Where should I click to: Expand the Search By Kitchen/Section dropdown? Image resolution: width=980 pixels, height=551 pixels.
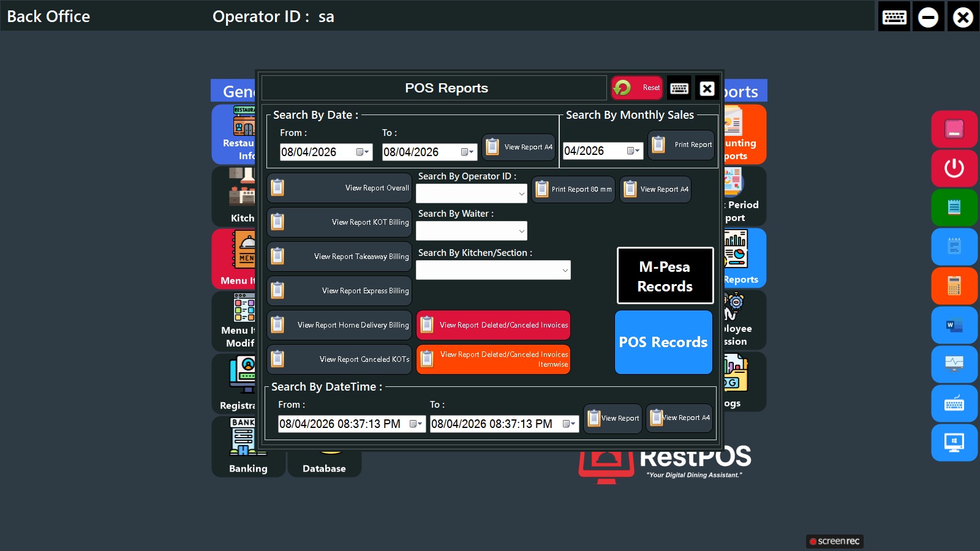point(565,270)
